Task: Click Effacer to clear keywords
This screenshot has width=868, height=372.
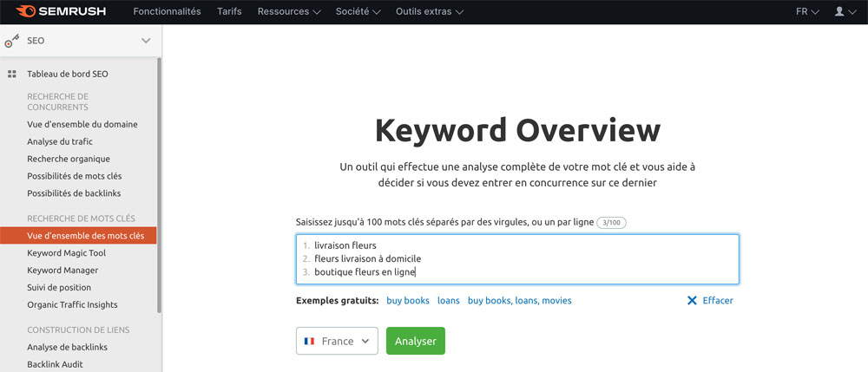Action: (718, 301)
